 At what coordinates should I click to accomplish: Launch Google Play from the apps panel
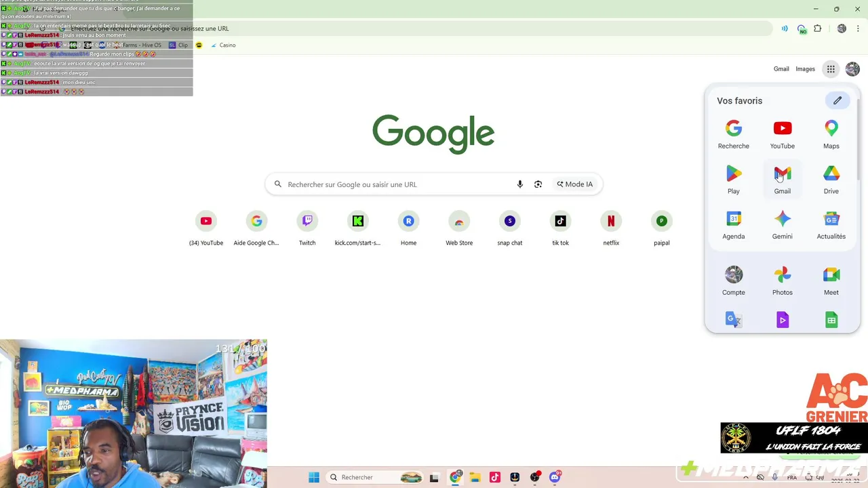(733, 180)
